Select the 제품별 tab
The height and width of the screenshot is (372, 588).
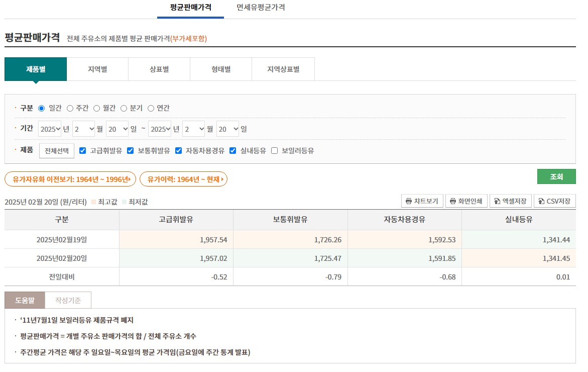36,69
